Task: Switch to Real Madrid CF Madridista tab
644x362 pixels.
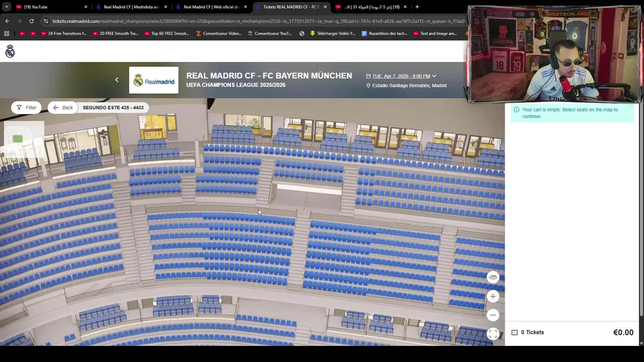Action: (x=132, y=7)
